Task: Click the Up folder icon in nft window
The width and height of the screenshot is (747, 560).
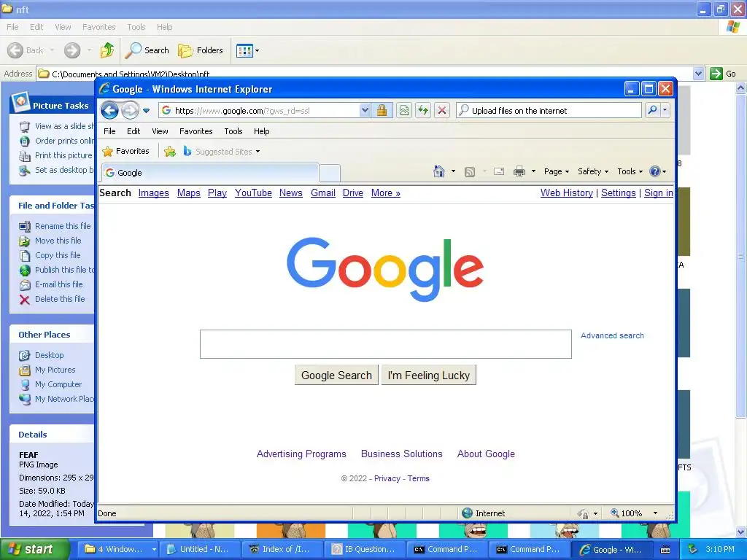Action: tap(107, 50)
